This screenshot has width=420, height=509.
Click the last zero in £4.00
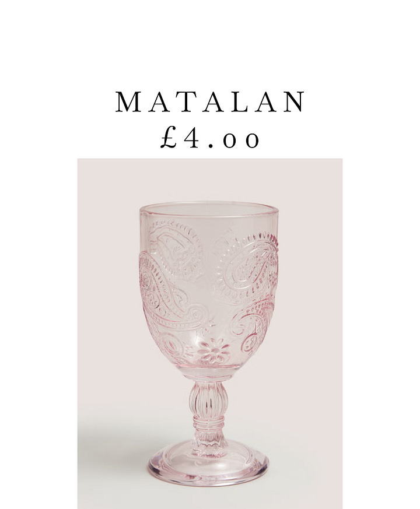tap(252, 141)
